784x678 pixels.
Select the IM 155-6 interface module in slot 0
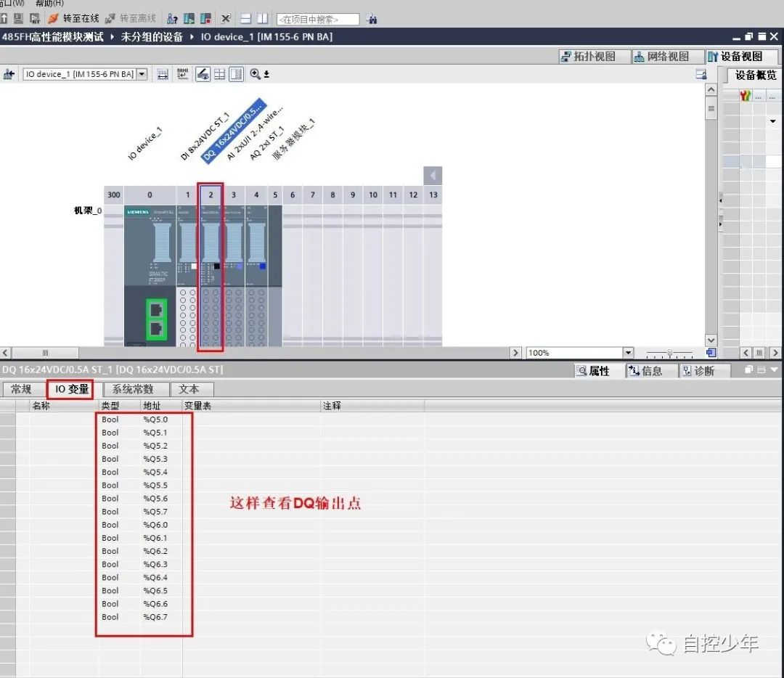(x=150, y=275)
